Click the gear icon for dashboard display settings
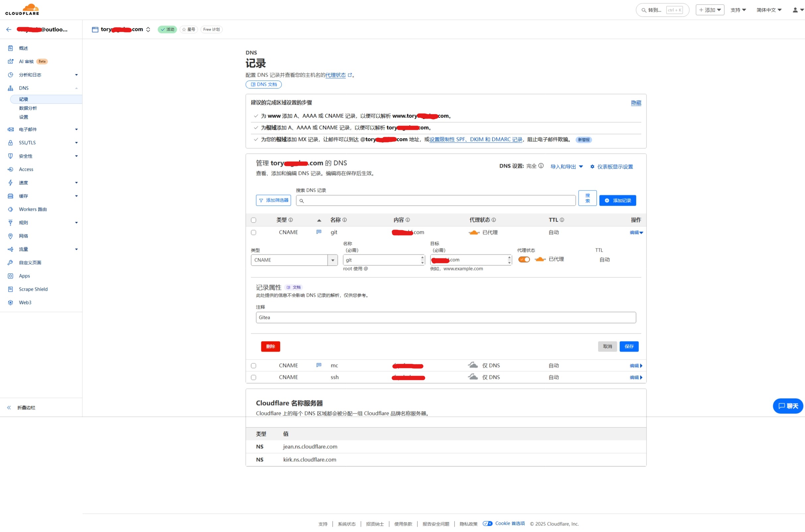The height and width of the screenshot is (532, 805). tap(592, 167)
